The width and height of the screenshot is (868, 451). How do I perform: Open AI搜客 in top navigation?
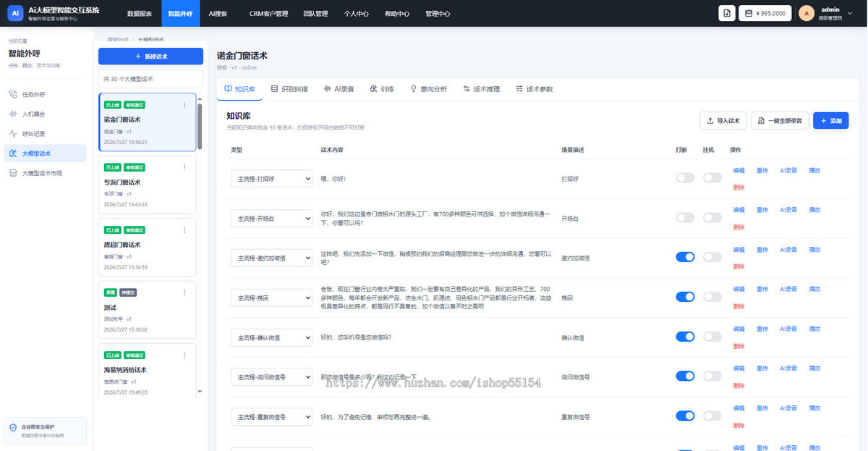[218, 14]
